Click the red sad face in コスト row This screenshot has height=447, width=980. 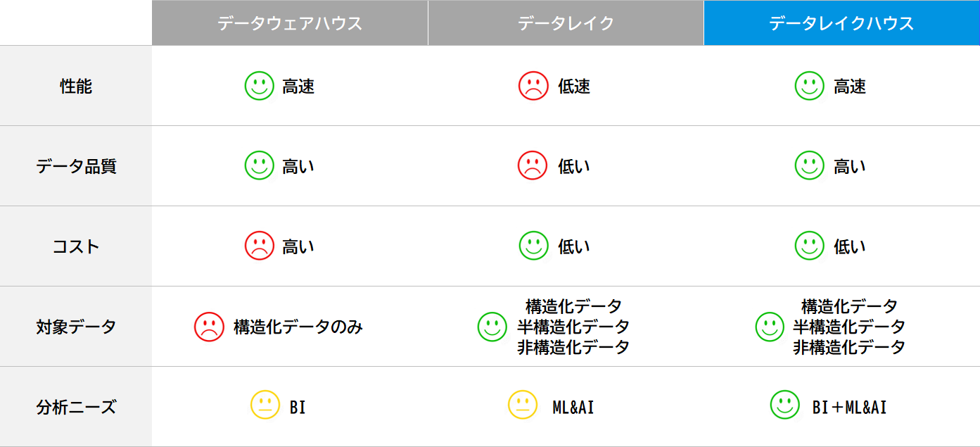pos(259,246)
